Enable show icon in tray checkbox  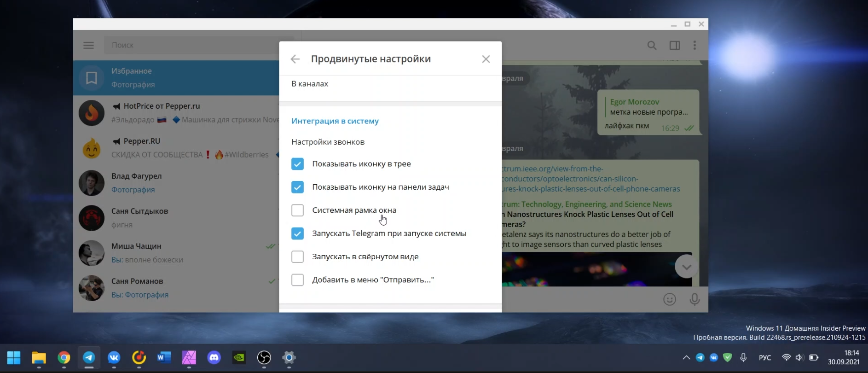pos(297,164)
